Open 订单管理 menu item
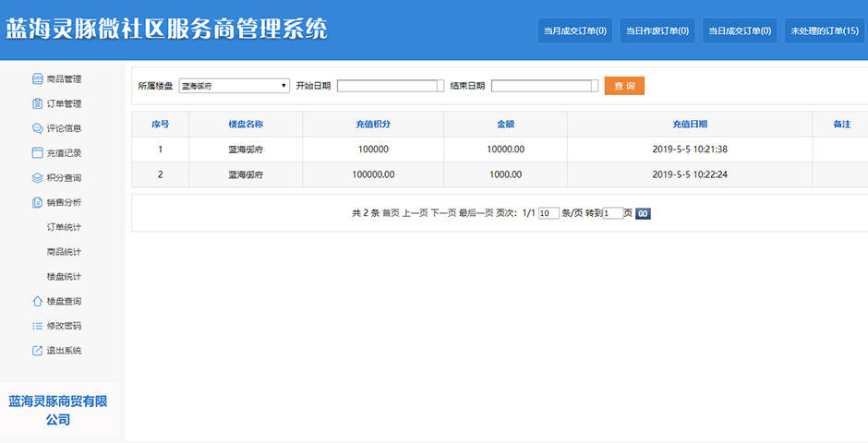The height and width of the screenshot is (443, 868). (x=64, y=103)
